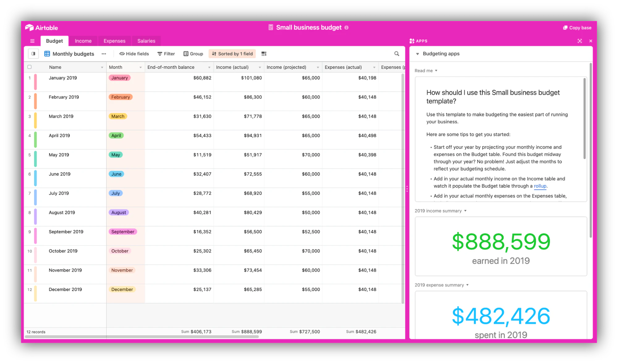Click the APPS blocks icon

[412, 41]
